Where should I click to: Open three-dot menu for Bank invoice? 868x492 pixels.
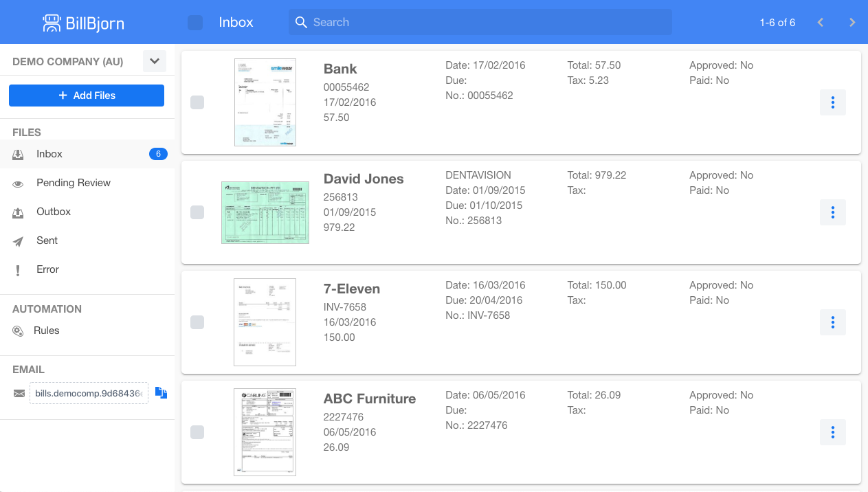point(833,102)
